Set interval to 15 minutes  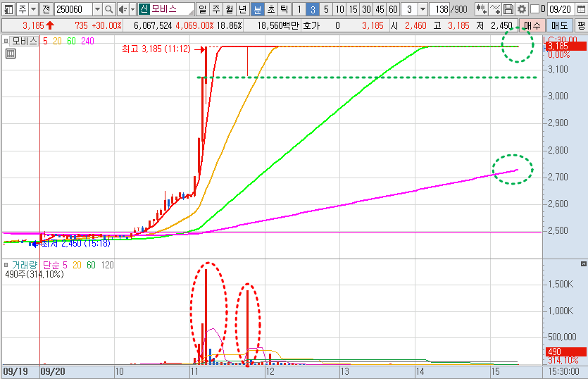(354, 9)
